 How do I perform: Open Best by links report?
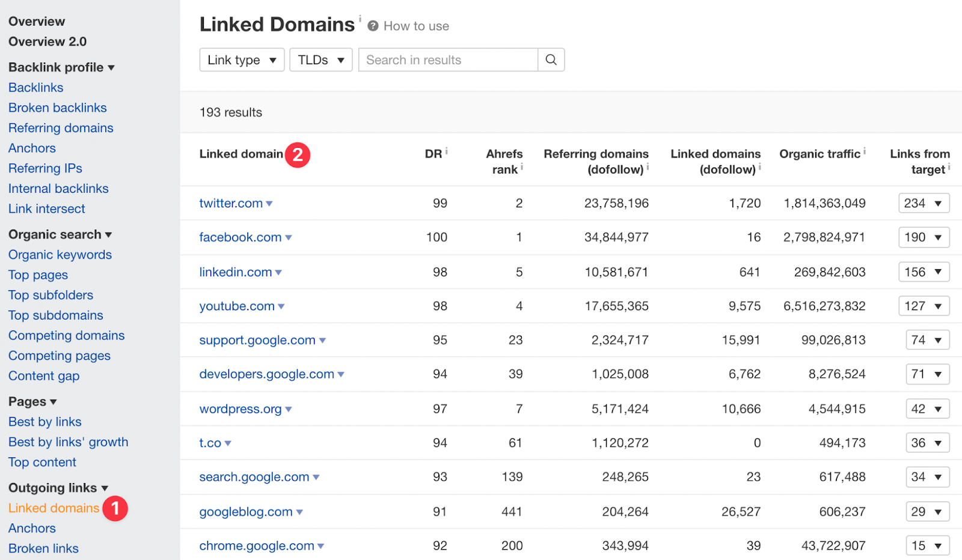(45, 422)
